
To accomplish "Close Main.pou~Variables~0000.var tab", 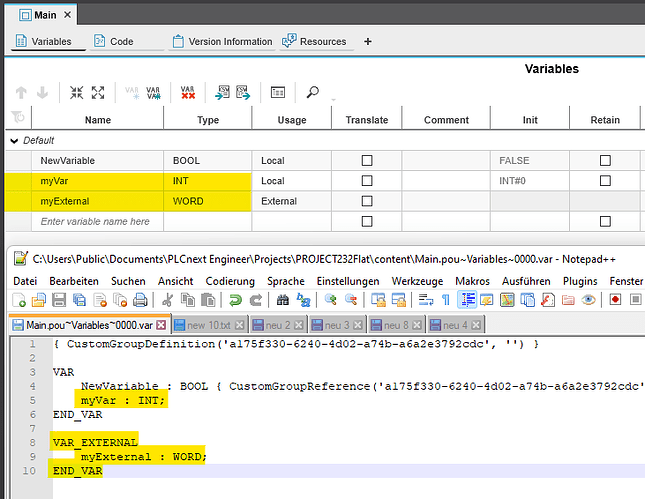I will point(161,325).
